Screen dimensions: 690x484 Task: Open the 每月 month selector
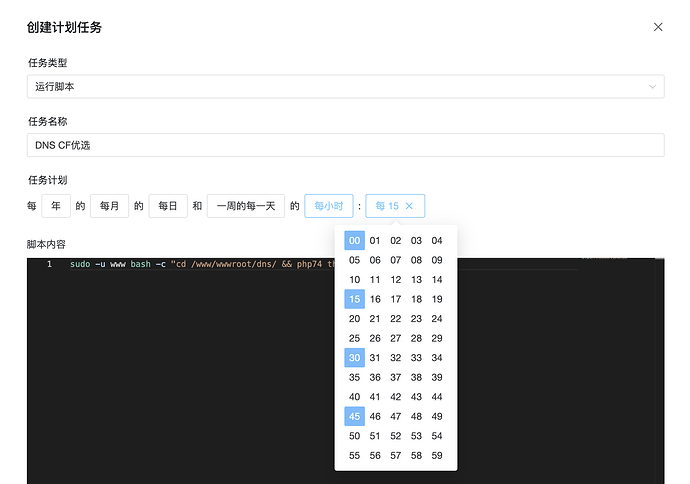(109, 206)
